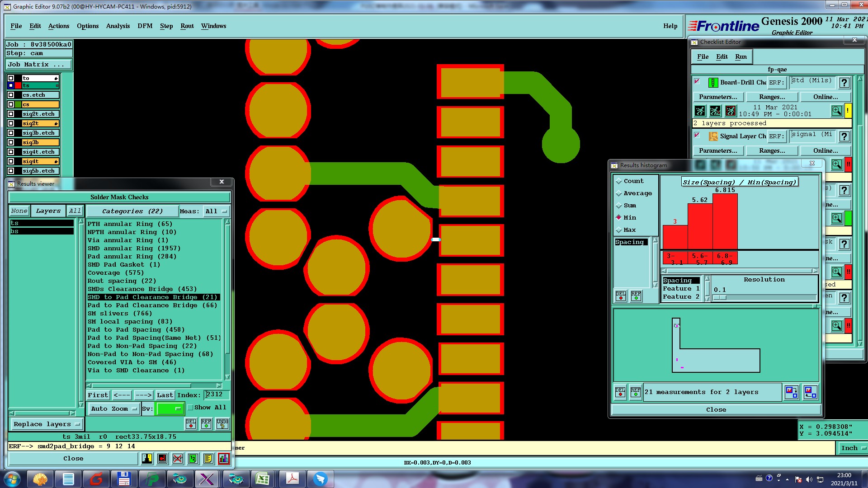Viewport: 868px width, 488px height.
Task: Click the green 12 numbered page icon
Action: (193, 459)
